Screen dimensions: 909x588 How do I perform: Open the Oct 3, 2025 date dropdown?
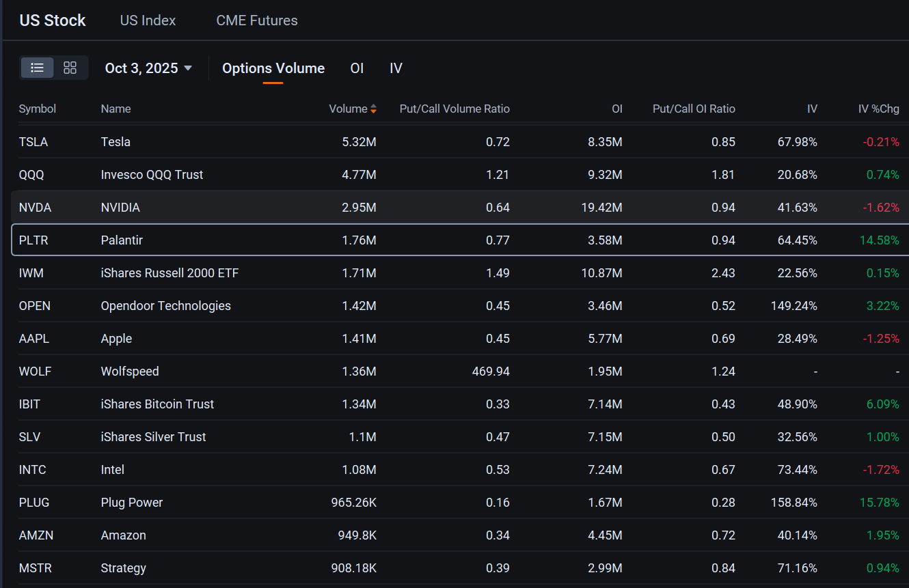click(x=148, y=68)
